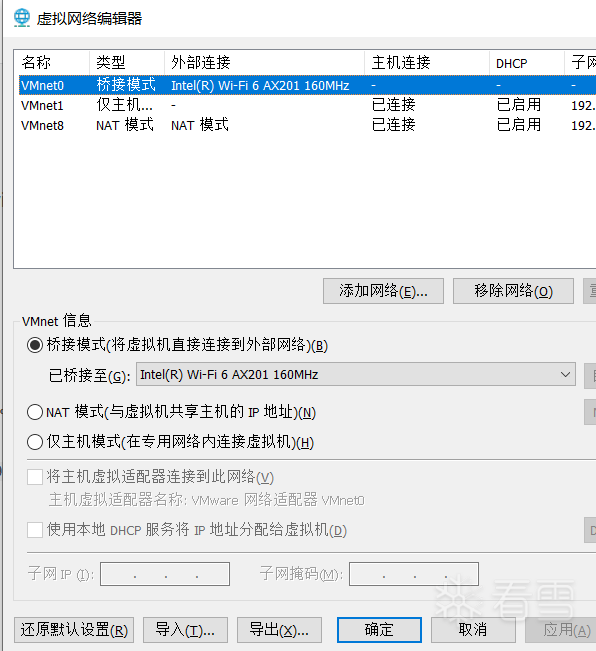Click the 子网掩码 input field
This screenshot has width=596, height=651.
click(x=414, y=574)
